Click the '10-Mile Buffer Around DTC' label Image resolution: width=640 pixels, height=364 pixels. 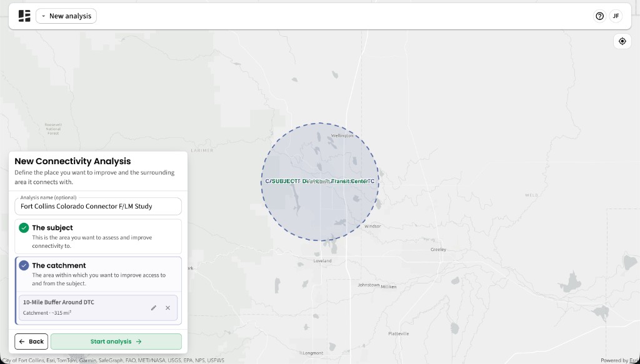point(58,302)
